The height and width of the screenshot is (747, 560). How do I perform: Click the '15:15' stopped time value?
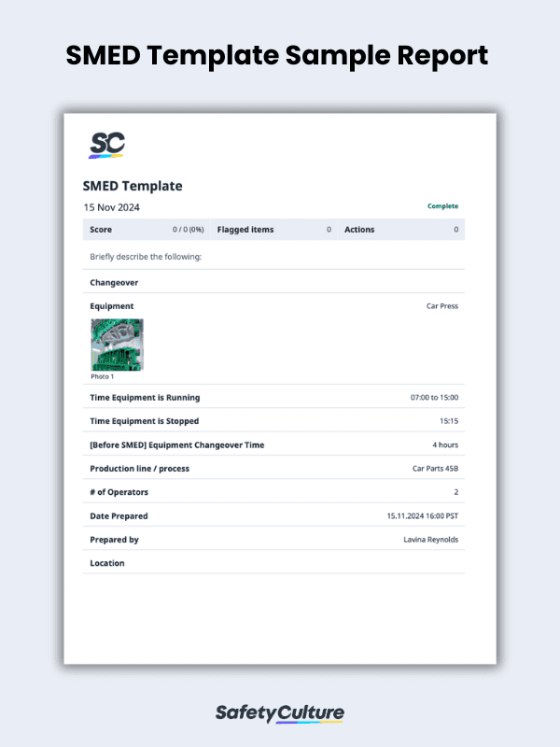448,421
